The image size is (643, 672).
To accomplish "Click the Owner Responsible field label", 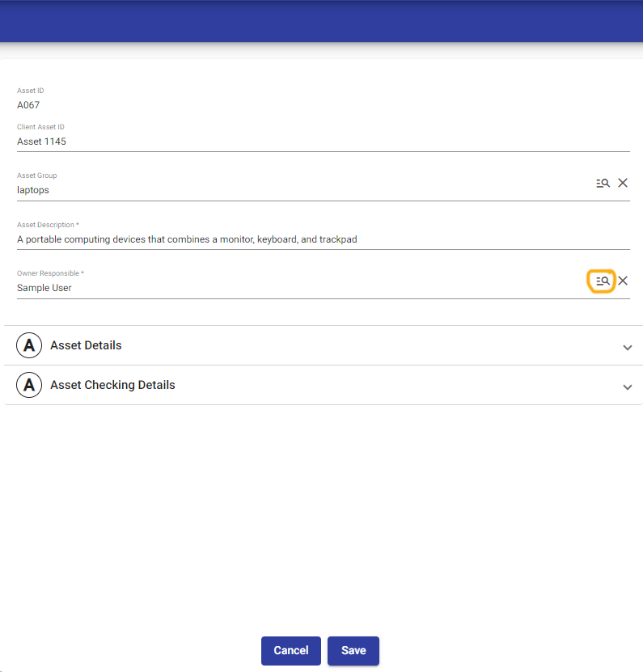I will point(50,274).
